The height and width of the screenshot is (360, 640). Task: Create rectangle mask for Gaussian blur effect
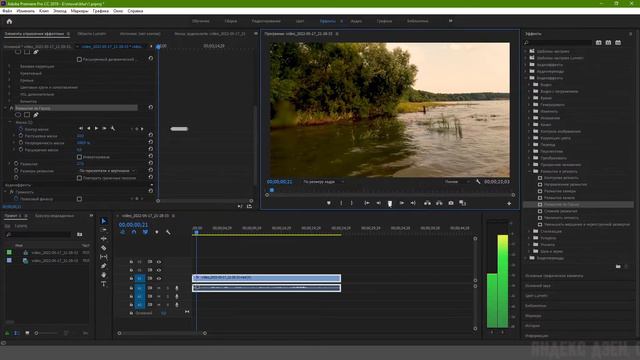[x=27, y=115]
